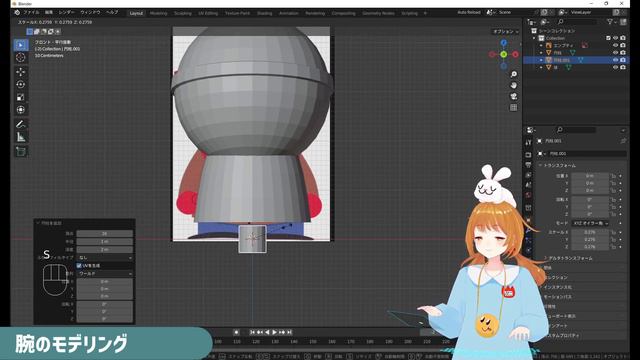Open rotation mode dropdown XYZ オイラー角
640x360 pixels.
[590, 223]
